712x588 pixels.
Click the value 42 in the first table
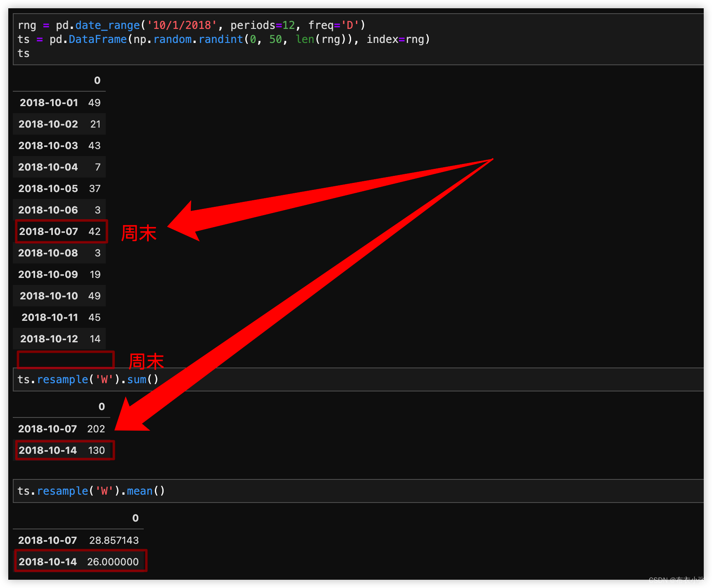pyautogui.click(x=95, y=232)
